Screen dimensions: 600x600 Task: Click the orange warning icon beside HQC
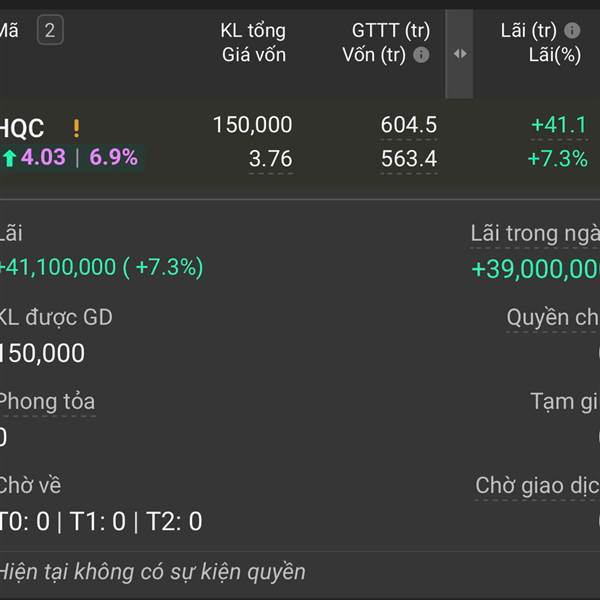click(76, 128)
